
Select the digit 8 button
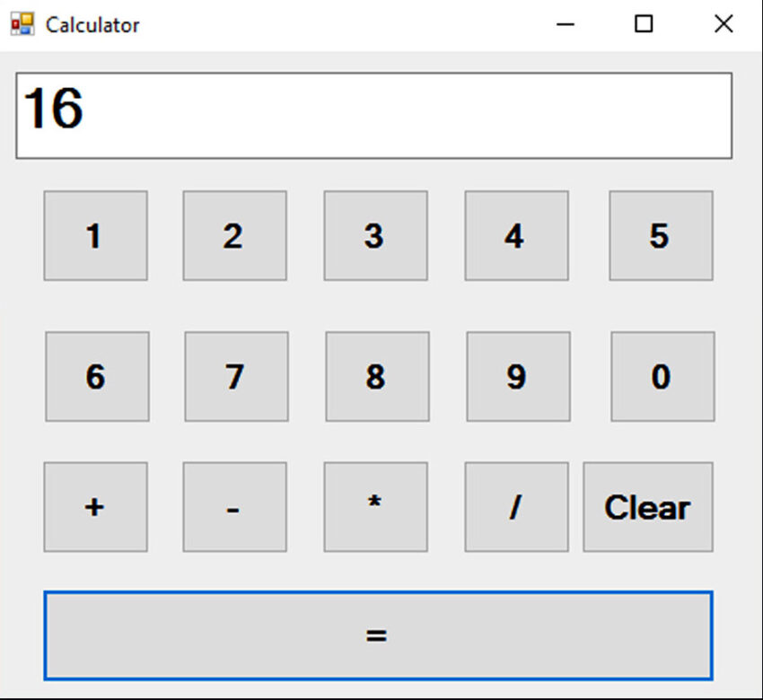[x=377, y=377]
